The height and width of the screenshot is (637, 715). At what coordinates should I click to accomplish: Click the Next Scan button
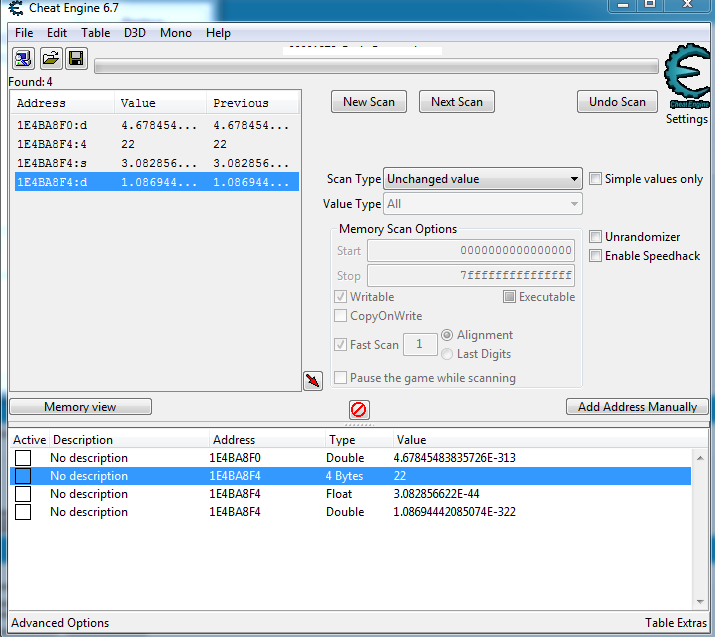[457, 102]
